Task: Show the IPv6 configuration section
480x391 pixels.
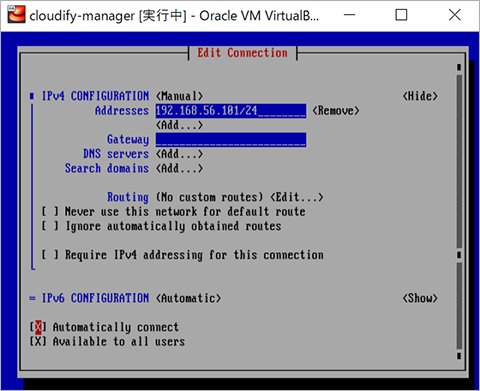Action: [x=420, y=298]
